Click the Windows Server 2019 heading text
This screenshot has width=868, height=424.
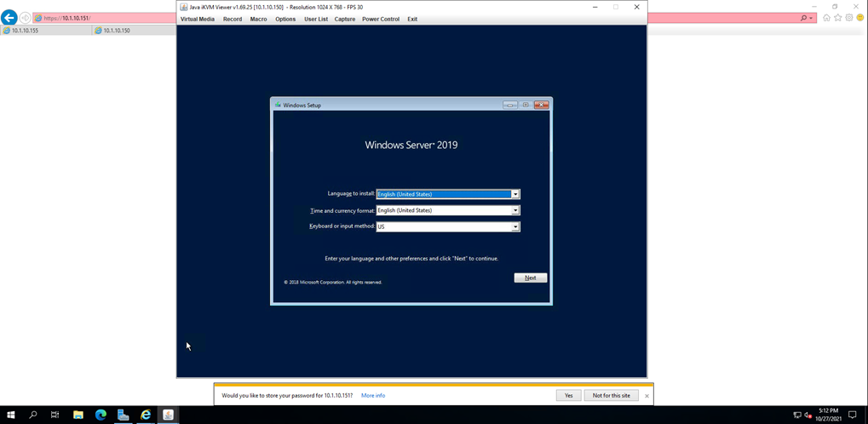[x=411, y=146]
